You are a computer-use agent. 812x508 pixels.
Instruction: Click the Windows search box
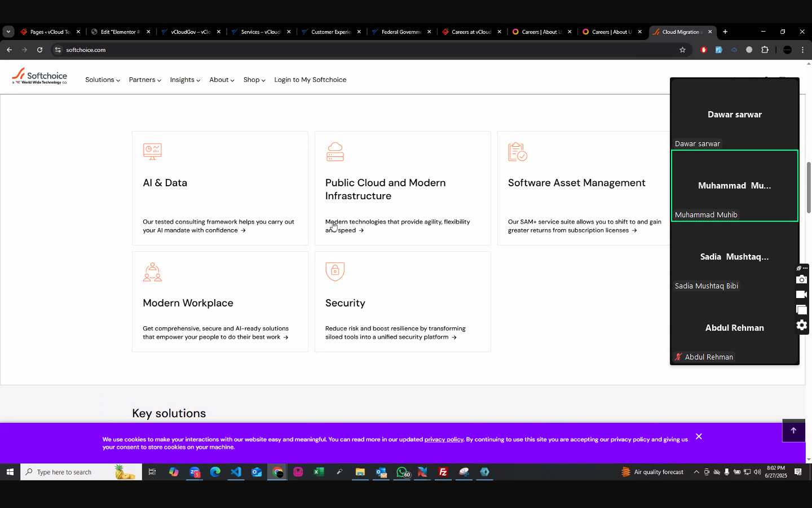tap(81, 472)
